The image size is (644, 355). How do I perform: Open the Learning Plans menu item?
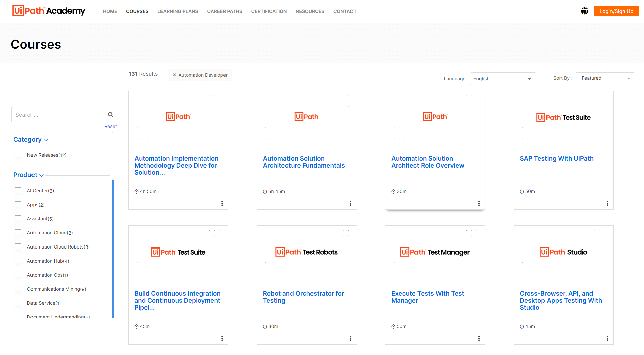pyautogui.click(x=178, y=11)
